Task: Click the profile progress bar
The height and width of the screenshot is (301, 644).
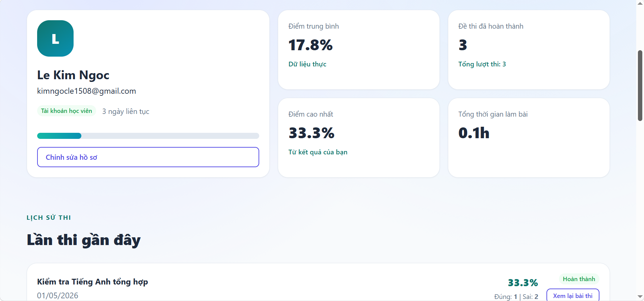Action: pyautogui.click(x=148, y=136)
